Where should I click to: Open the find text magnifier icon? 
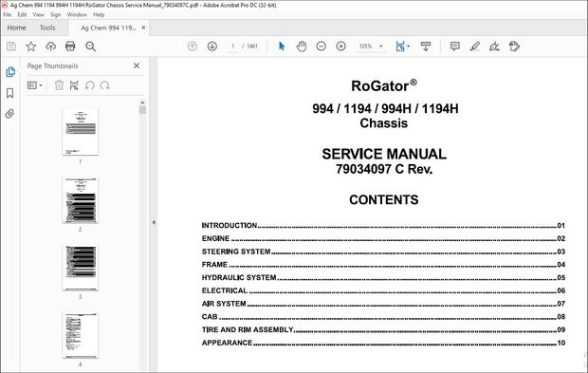[90, 47]
